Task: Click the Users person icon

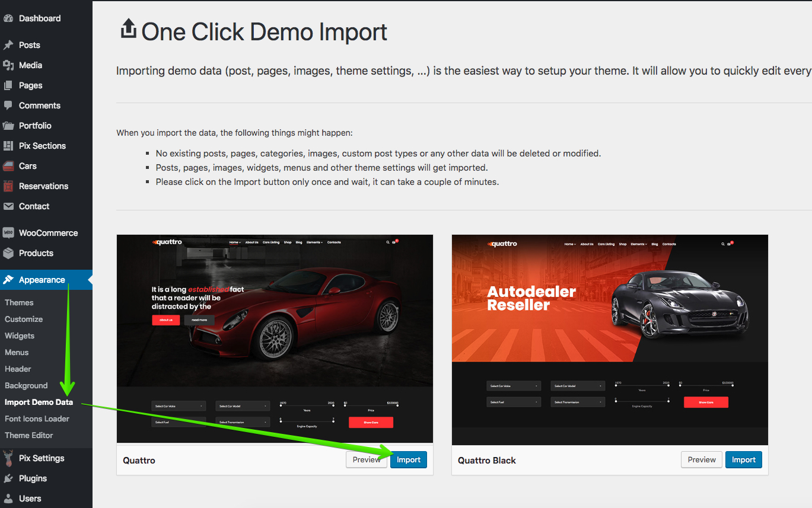Action: point(8,499)
